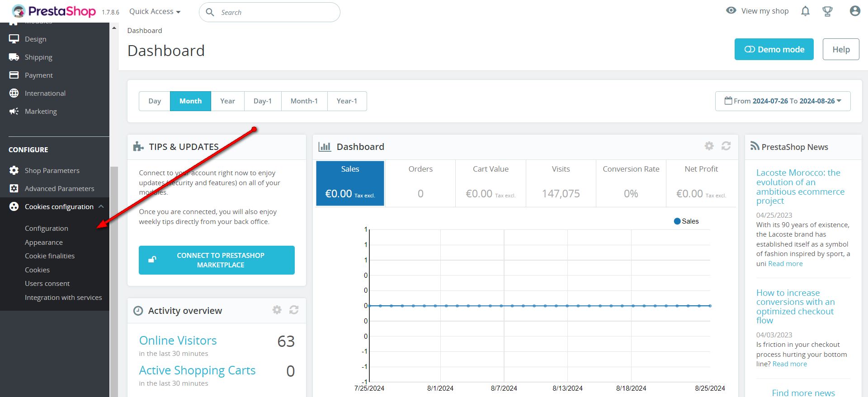Click Read more under checkout article
The height and width of the screenshot is (397, 868).
pos(790,364)
